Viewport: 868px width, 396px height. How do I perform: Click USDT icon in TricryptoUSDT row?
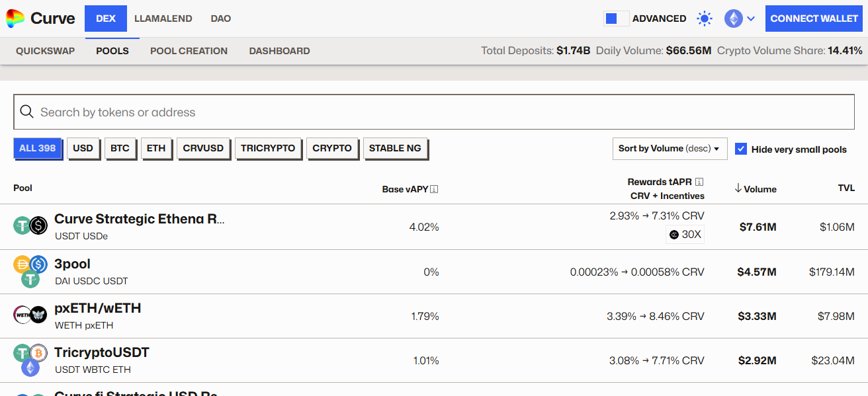click(x=22, y=353)
